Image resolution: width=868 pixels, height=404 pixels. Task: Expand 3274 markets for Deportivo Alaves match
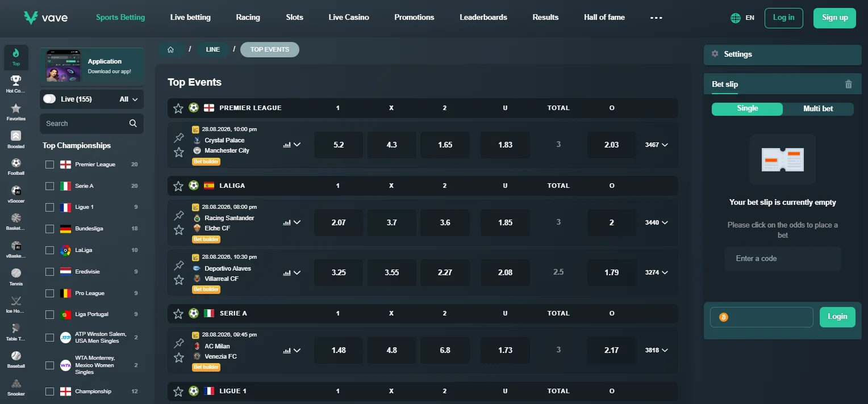tap(657, 272)
